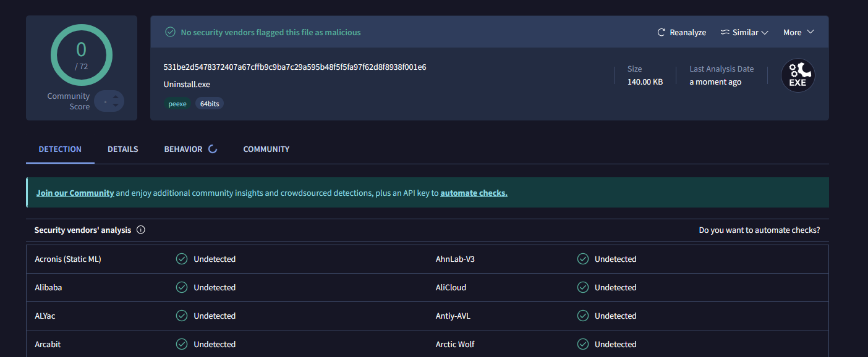Image resolution: width=868 pixels, height=357 pixels.
Task: Open the Community tab
Action: coord(266,149)
